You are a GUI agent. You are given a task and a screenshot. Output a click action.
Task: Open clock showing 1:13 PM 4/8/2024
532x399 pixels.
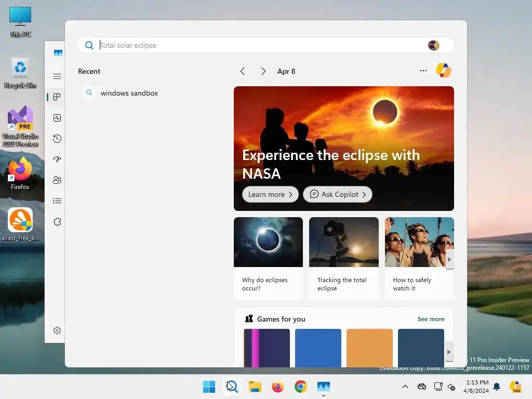[x=476, y=387]
